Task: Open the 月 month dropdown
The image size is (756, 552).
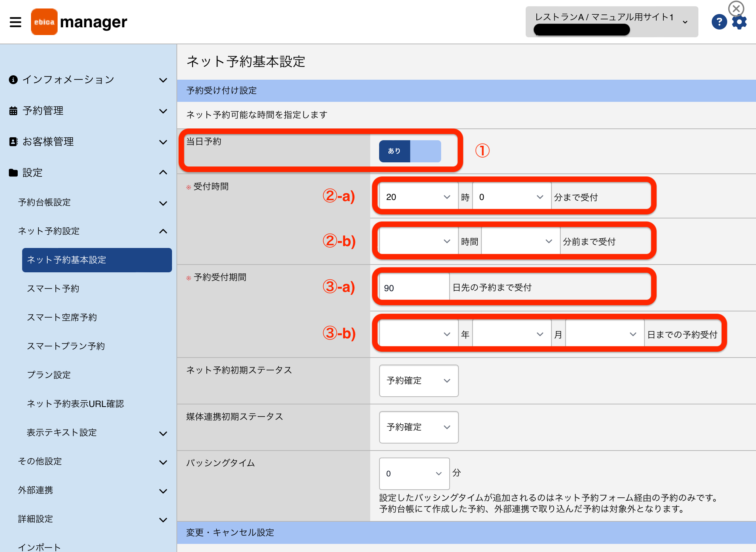Action: click(512, 334)
